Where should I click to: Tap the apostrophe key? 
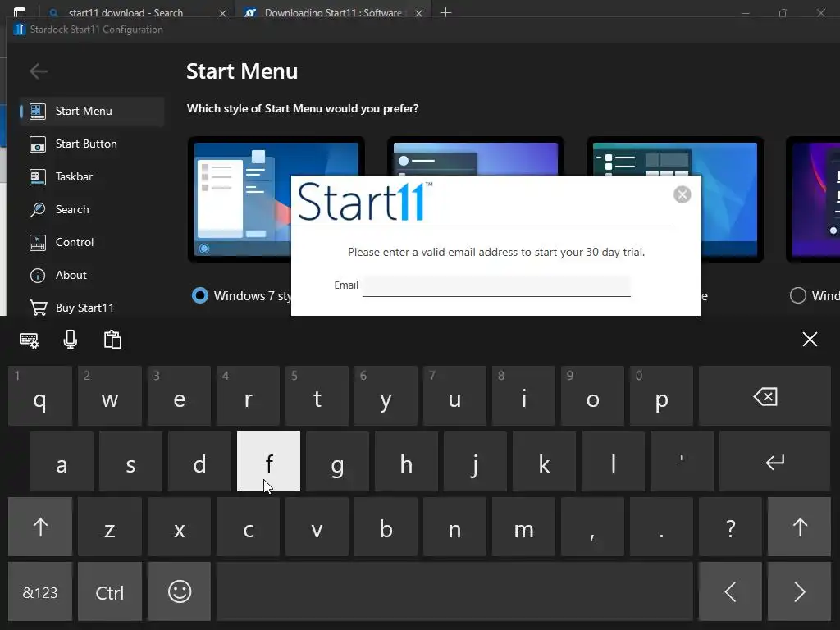tap(682, 461)
